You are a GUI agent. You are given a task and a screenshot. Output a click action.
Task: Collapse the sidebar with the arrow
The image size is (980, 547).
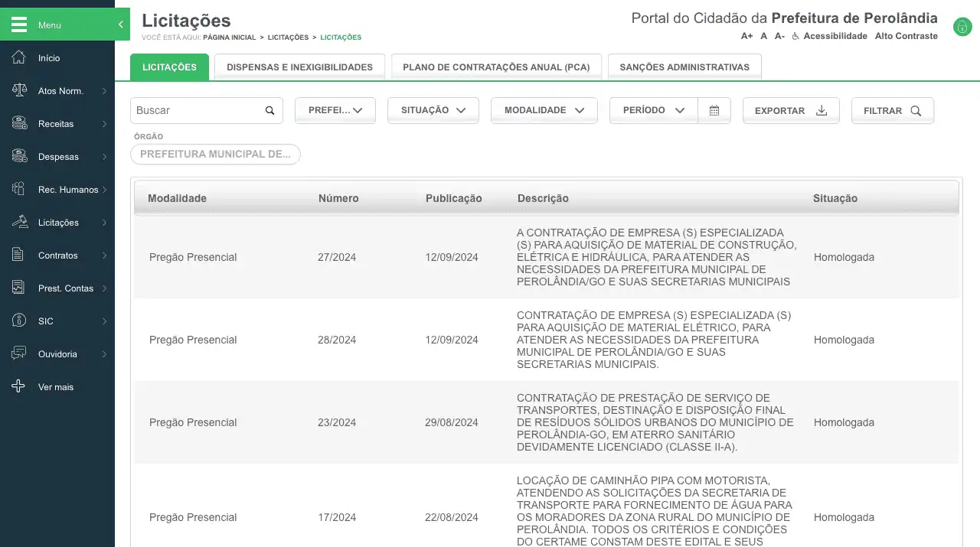click(x=120, y=25)
